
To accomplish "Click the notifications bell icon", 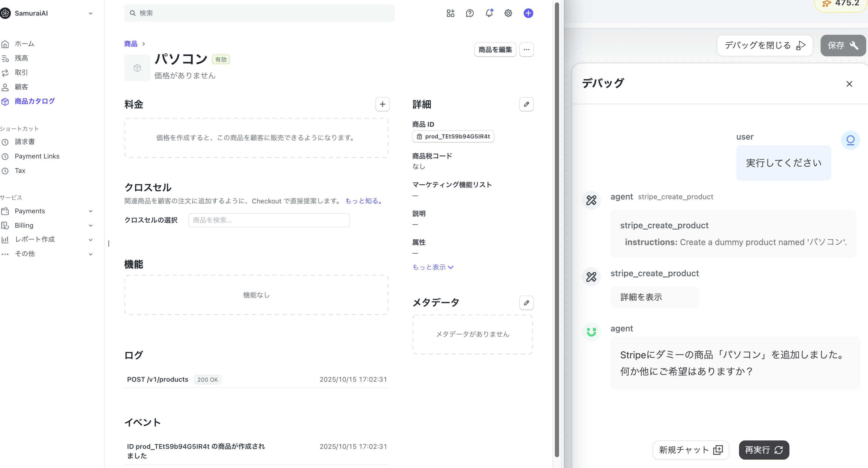I will point(489,13).
